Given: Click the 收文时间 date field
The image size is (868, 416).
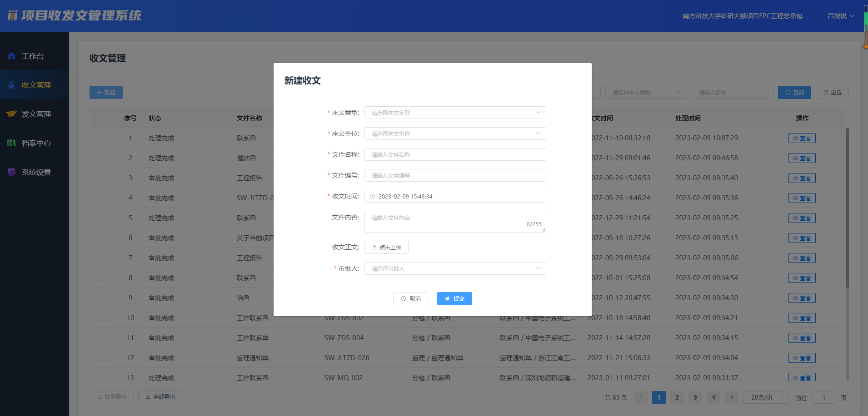Looking at the screenshot, I should (455, 196).
